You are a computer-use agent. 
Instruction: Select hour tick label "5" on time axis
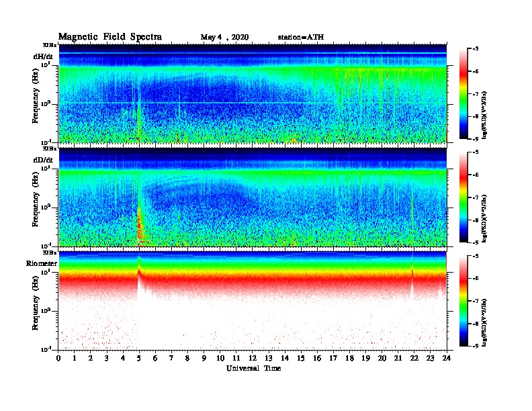tap(139, 358)
